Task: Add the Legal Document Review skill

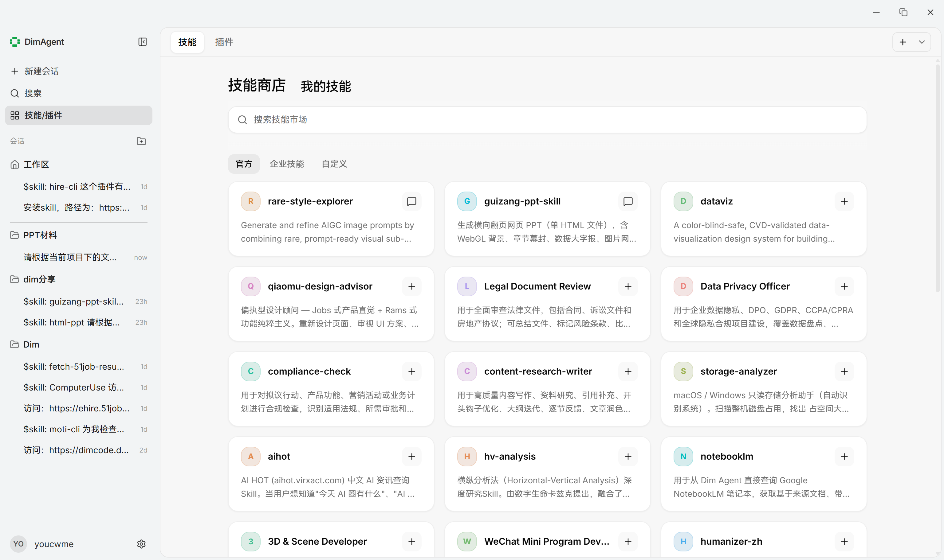Action: (x=628, y=286)
